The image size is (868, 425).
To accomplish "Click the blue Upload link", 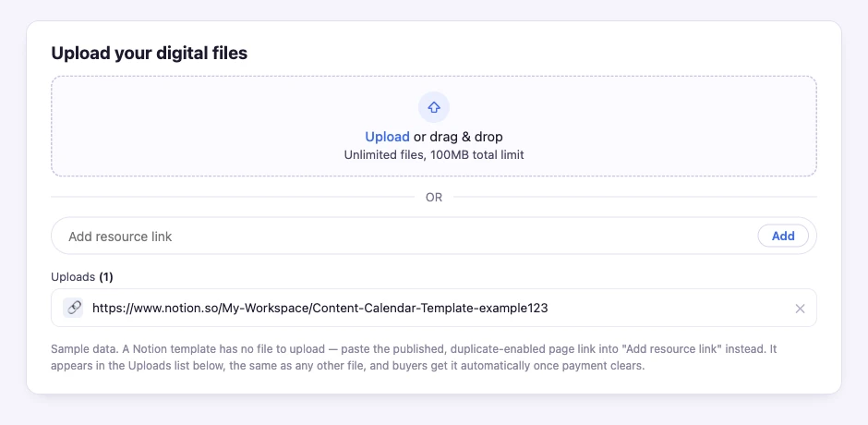I will tap(387, 137).
